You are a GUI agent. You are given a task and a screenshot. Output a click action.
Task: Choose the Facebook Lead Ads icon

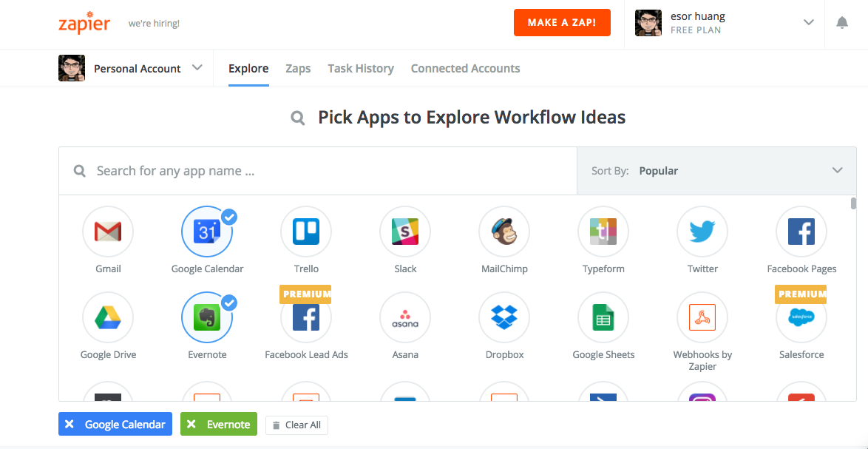pyautogui.click(x=306, y=317)
